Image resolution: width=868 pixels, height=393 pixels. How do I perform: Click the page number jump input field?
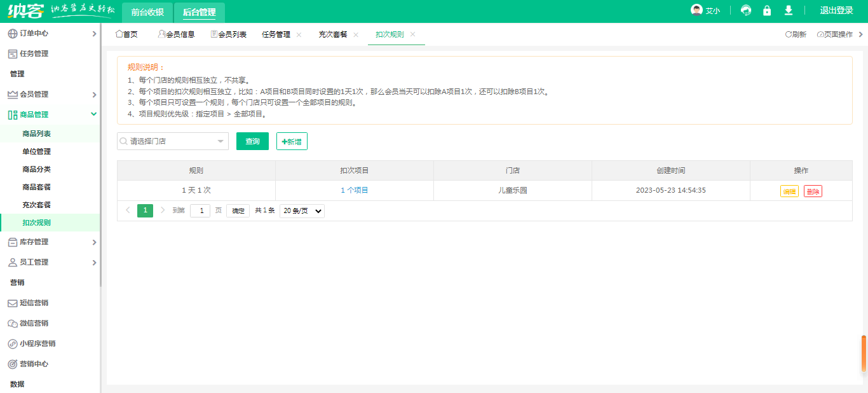[200, 210]
